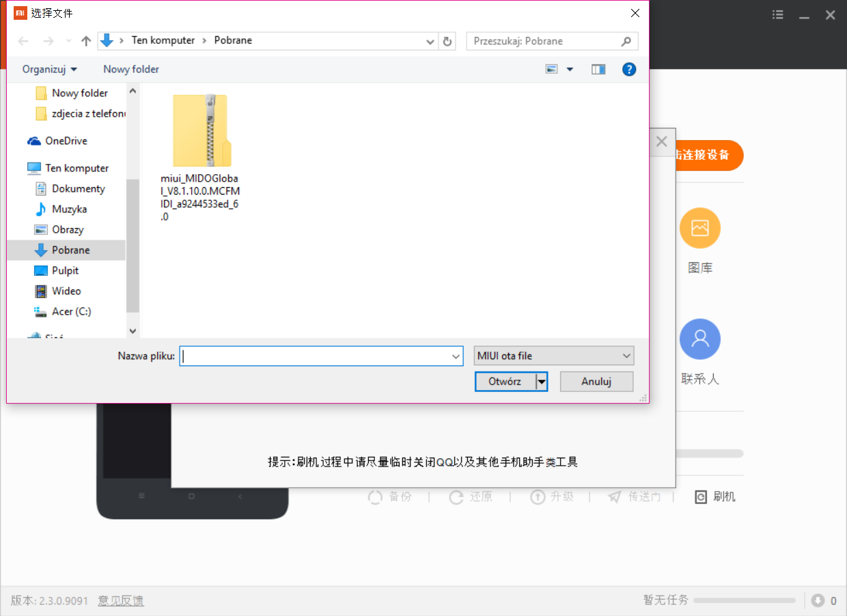Click the Otwórz button
This screenshot has height=616, width=847.
point(505,382)
